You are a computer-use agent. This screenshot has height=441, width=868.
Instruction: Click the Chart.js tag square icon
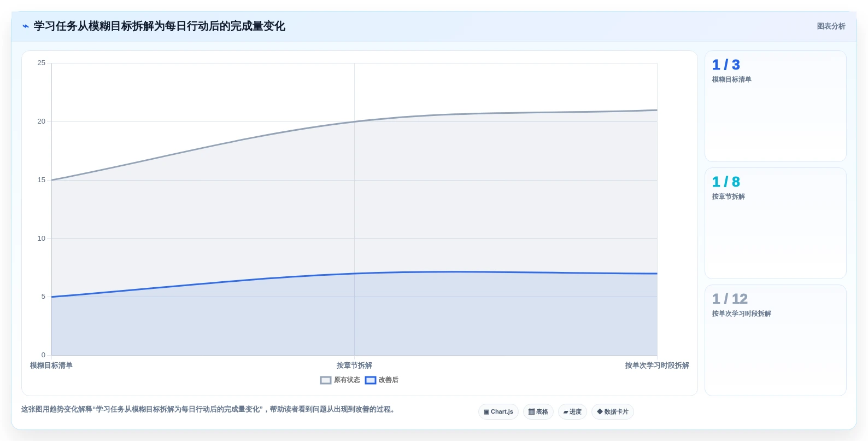(486, 412)
